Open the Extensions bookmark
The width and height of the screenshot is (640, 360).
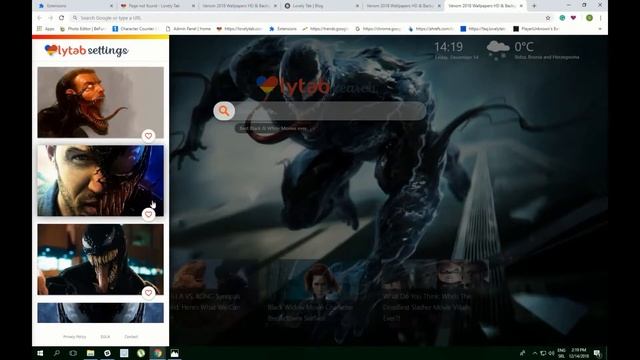coord(282,29)
